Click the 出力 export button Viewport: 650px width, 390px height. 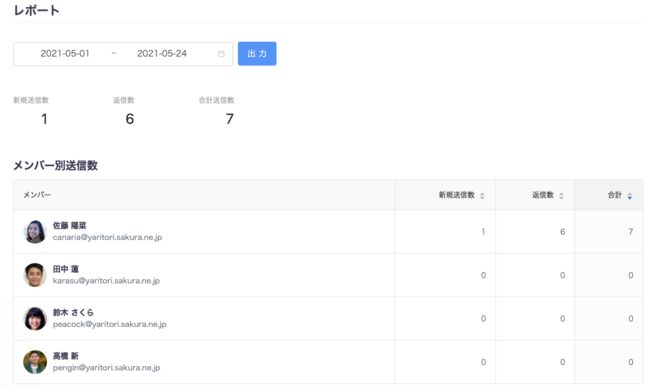tap(257, 53)
